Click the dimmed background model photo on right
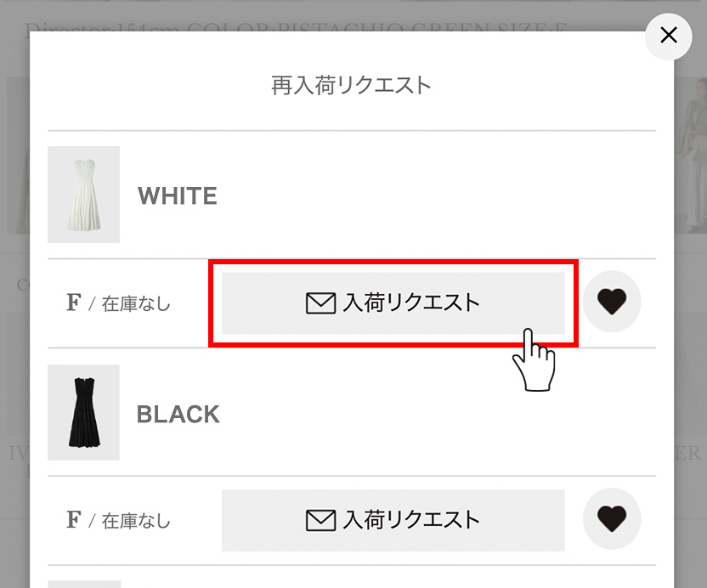Screen dimensions: 707x588 tap(690, 155)
